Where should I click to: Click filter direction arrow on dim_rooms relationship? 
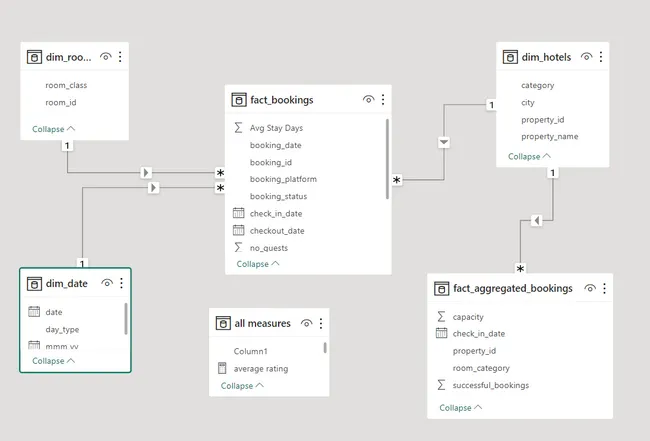click(x=146, y=172)
